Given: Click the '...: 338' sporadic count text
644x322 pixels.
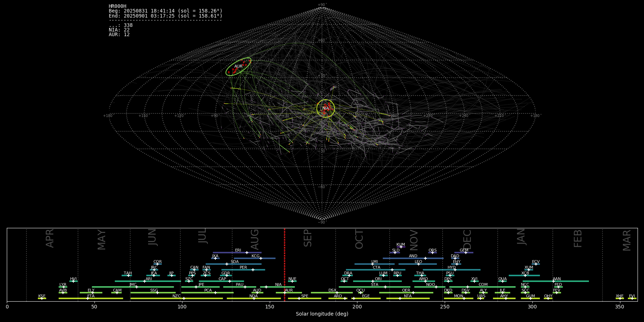Looking at the screenshot, I should (121, 25).
